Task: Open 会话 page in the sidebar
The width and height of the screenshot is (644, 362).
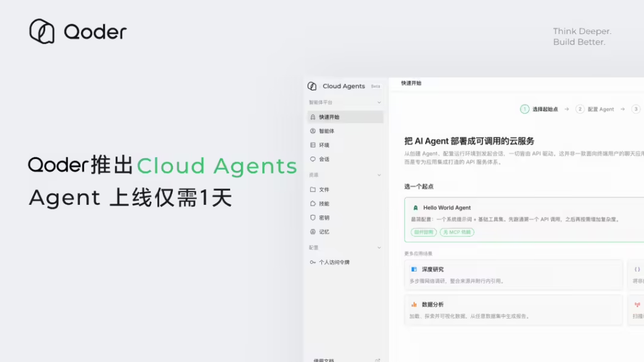Action: [345, 159]
